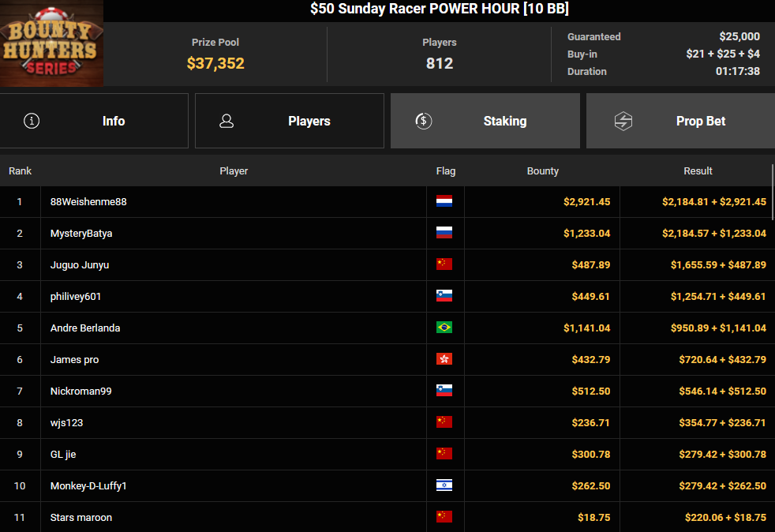
Task: Select player philivey601 in the list
Action: (76, 296)
